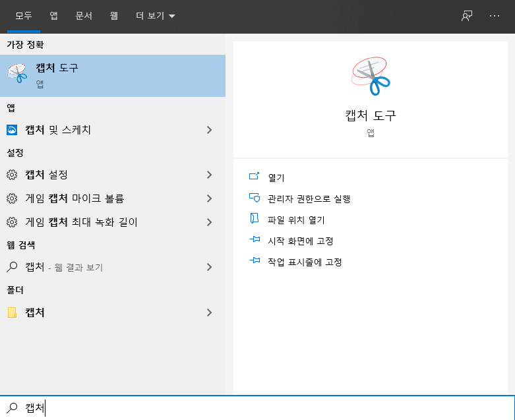Select 캡처 - 웹 결과 보기 text
The width and height of the screenshot is (515, 420).
click(64, 267)
